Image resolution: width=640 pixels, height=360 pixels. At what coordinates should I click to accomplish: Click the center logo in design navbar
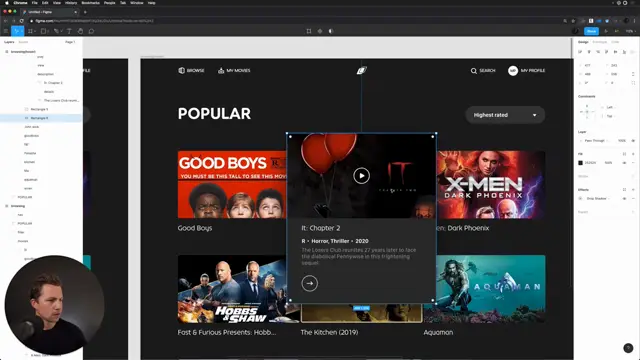pos(362,71)
